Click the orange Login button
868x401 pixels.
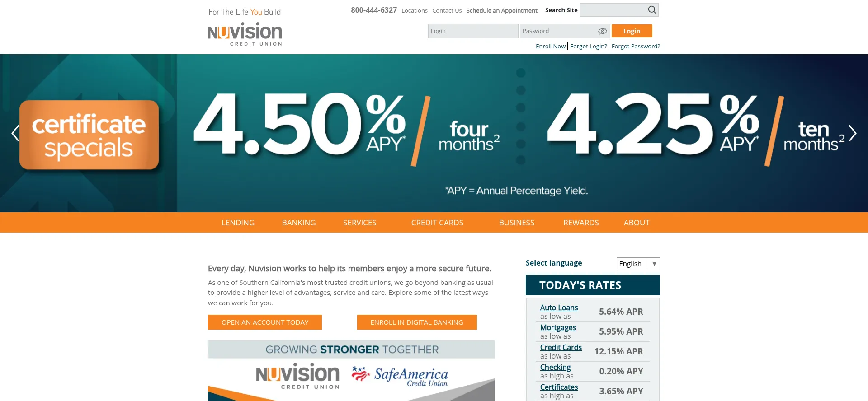[x=632, y=31]
